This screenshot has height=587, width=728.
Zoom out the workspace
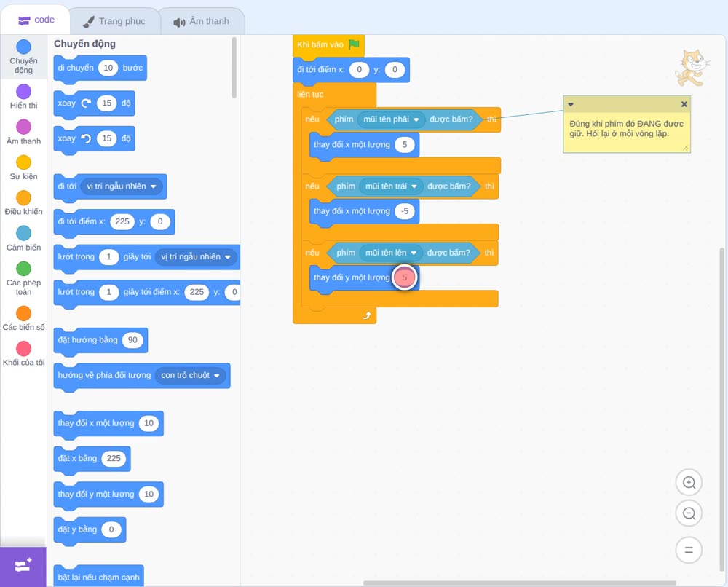(x=689, y=513)
